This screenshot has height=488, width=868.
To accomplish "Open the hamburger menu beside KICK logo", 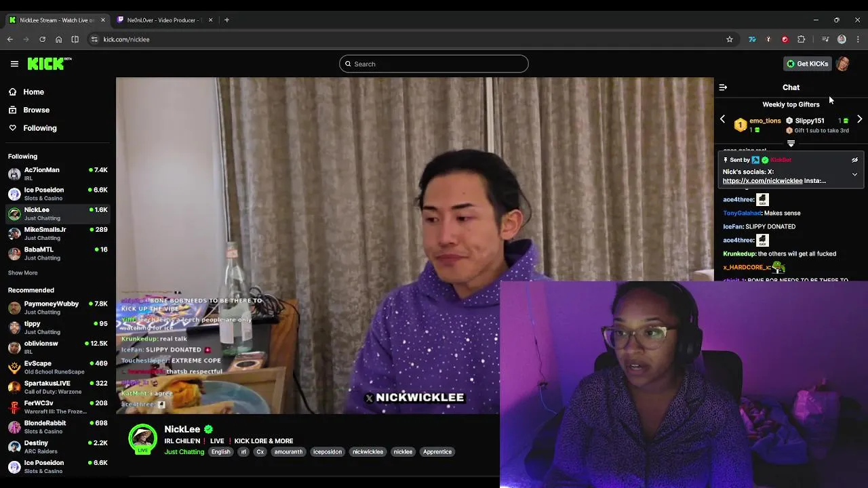I will point(14,64).
